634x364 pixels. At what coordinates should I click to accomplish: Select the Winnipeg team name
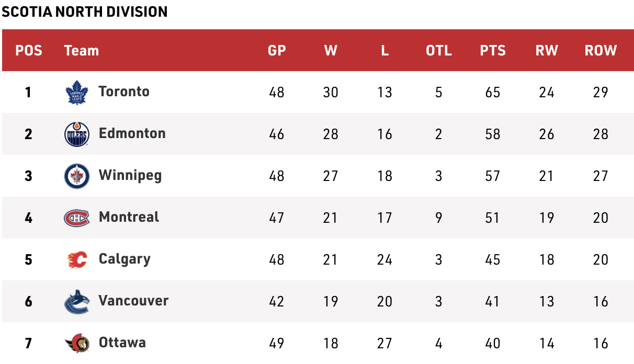pyautogui.click(x=130, y=175)
